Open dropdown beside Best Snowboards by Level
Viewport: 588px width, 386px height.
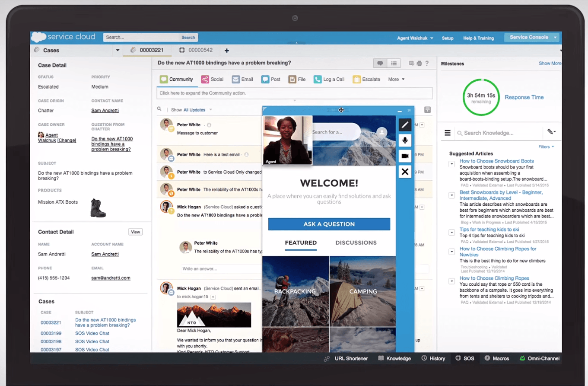pyautogui.click(x=451, y=195)
